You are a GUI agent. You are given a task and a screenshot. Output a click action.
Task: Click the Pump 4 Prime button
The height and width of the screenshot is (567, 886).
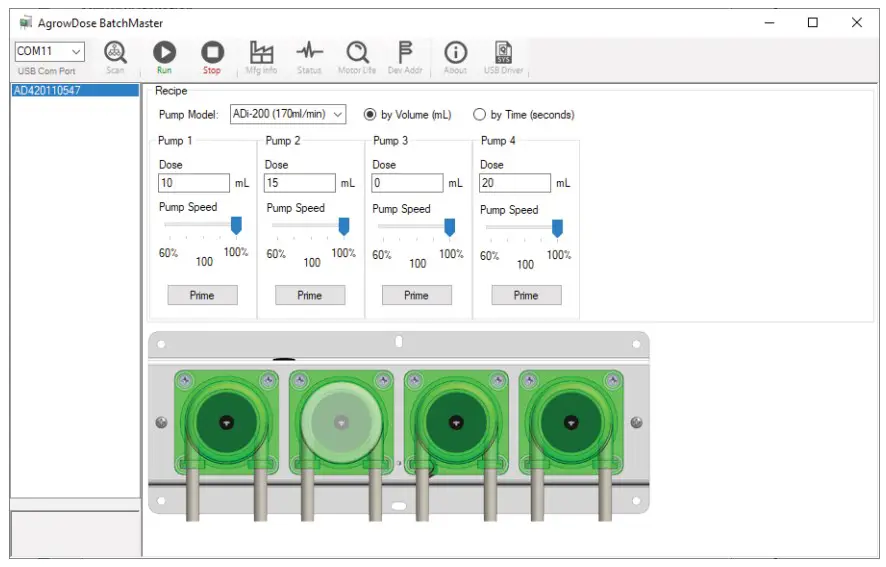(x=526, y=295)
